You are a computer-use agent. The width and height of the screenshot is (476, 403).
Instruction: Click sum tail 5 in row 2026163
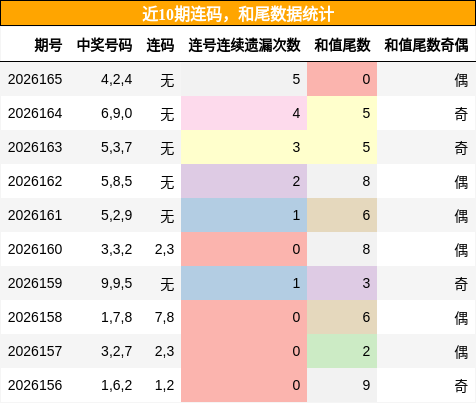342,147
